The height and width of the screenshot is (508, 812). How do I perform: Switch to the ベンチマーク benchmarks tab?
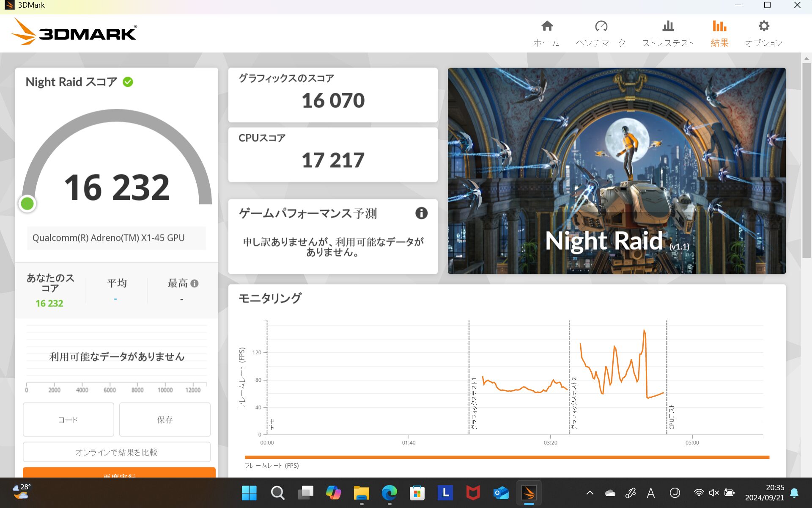coord(601,33)
